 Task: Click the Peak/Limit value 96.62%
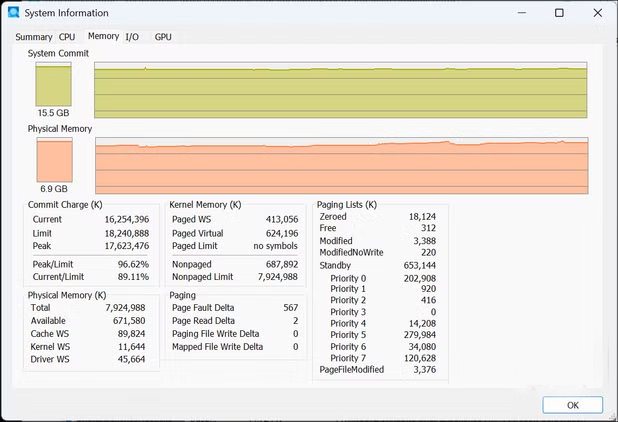tap(133, 264)
